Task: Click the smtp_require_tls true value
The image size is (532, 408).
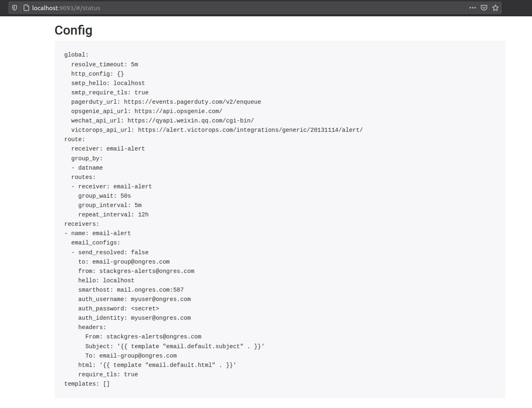Action: pos(141,92)
